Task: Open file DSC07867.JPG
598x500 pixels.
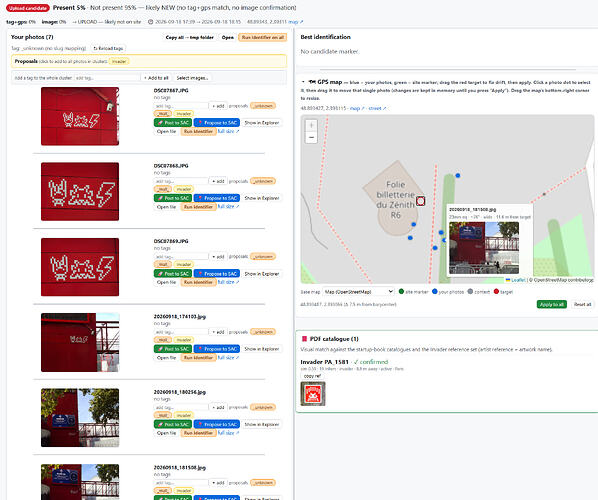Action: pyautogui.click(x=166, y=131)
